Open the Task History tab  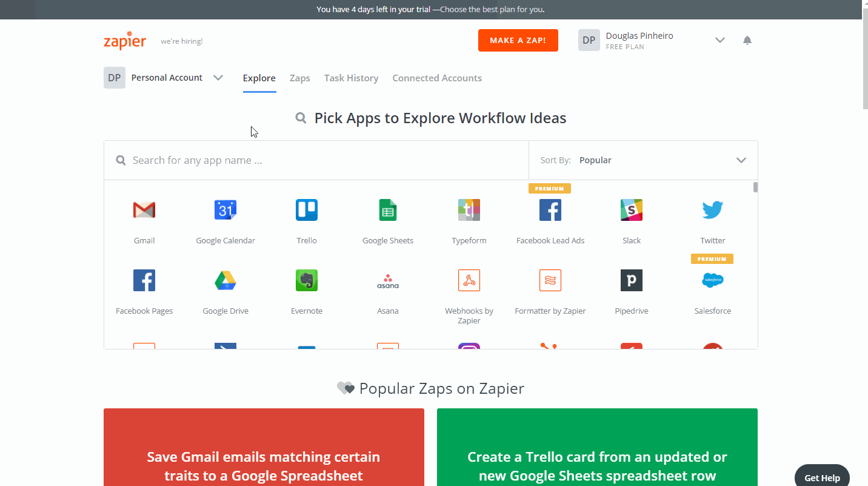point(352,78)
